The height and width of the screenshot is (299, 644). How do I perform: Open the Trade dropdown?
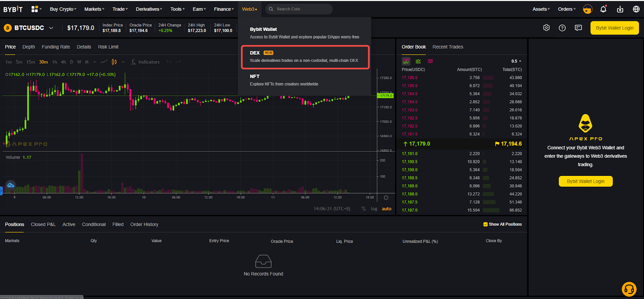coord(120,9)
